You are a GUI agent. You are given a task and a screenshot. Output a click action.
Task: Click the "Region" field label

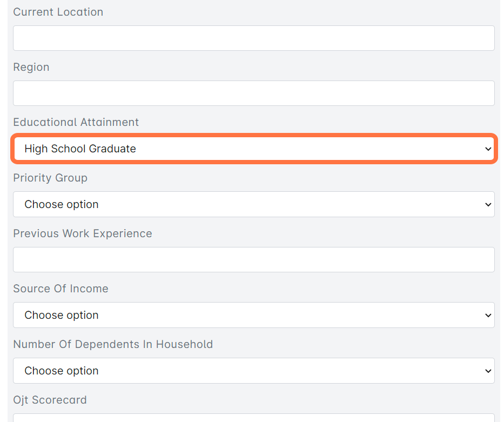(x=31, y=67)
